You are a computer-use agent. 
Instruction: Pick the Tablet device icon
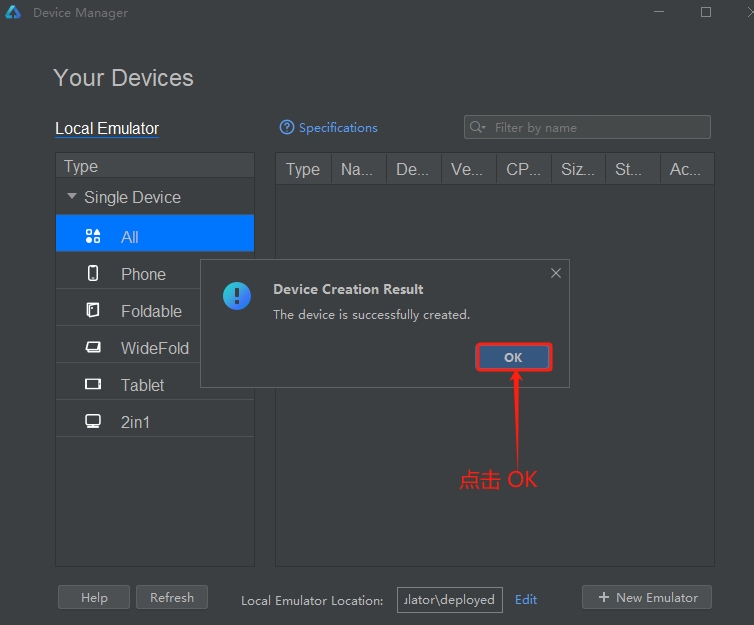[93, 384]
